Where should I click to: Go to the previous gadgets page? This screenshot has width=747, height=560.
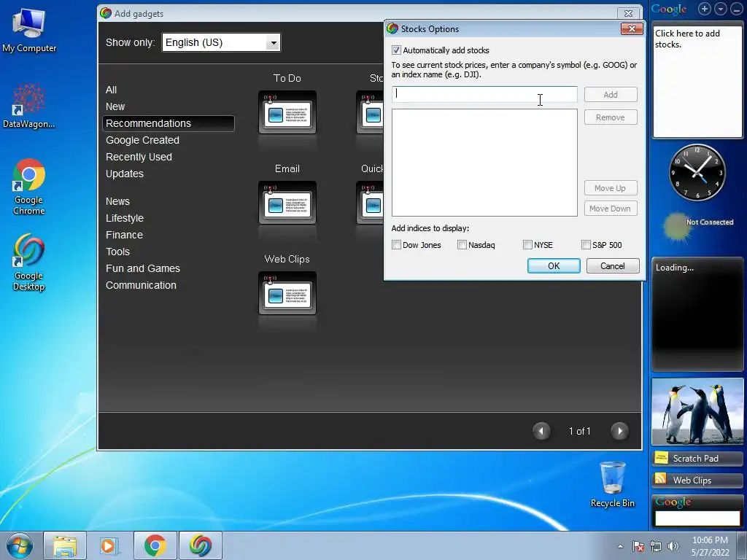tap(541, 431)
